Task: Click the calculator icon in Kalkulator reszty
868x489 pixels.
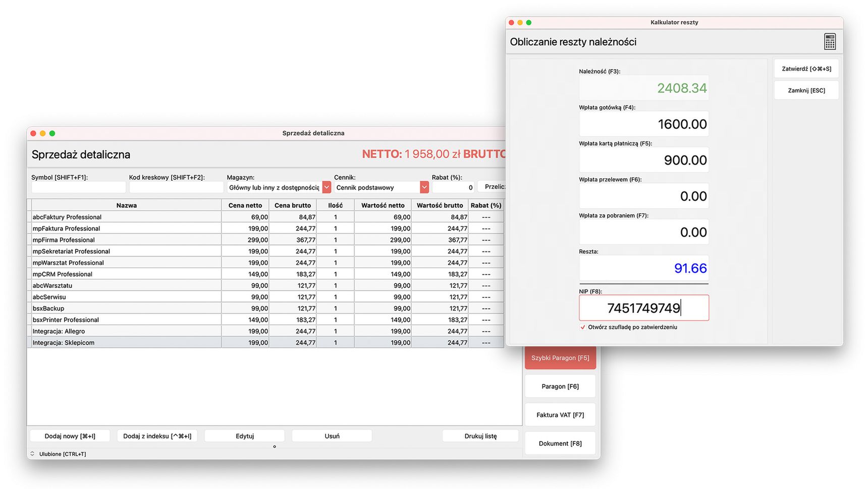Action: pos(830,41)
